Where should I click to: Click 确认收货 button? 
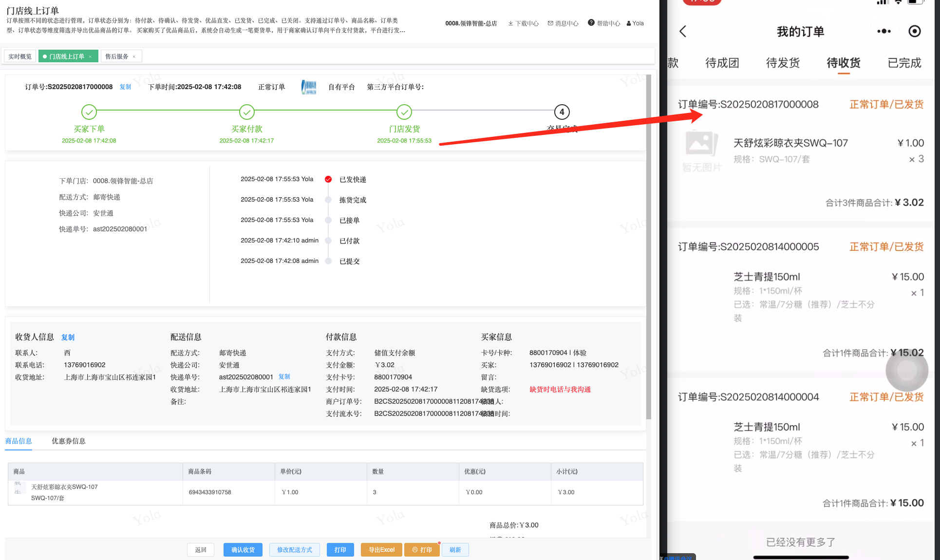pyautogui.click(x=243, y=550)
